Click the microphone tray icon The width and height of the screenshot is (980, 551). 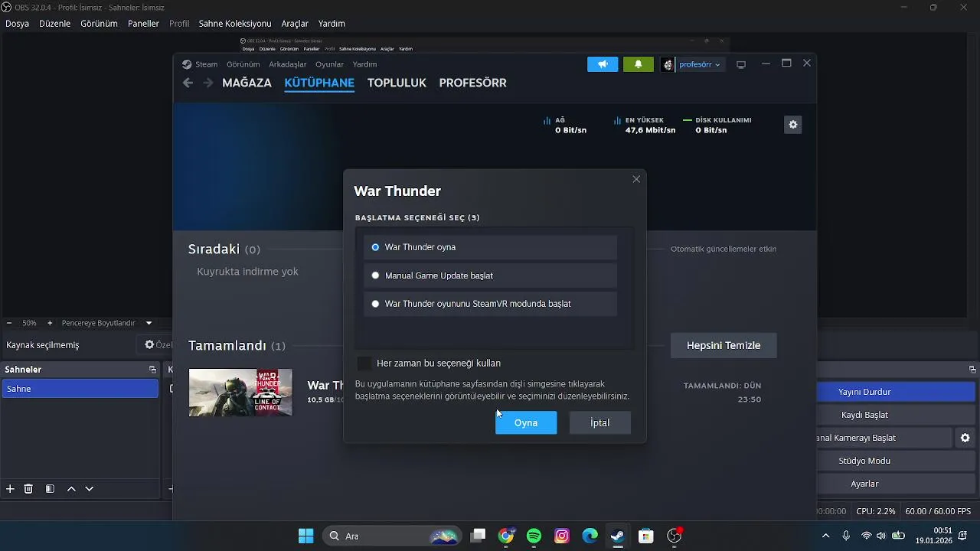(x=846, y=536)
